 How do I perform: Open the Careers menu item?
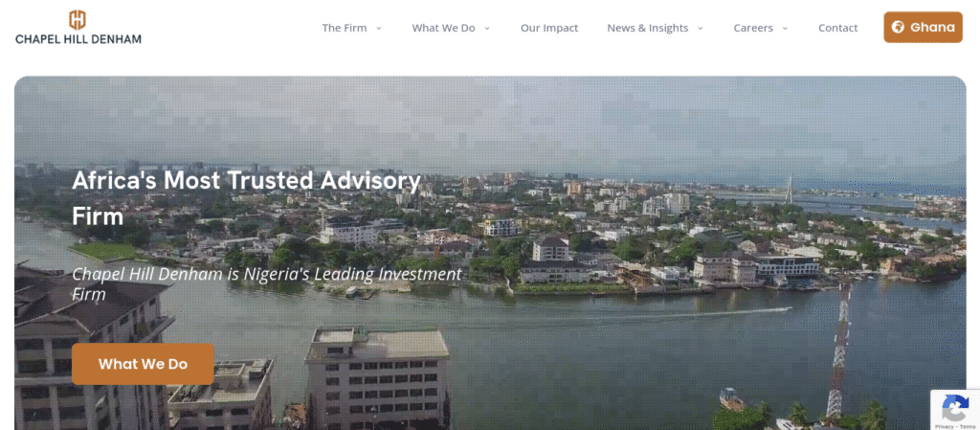[753, 28]
